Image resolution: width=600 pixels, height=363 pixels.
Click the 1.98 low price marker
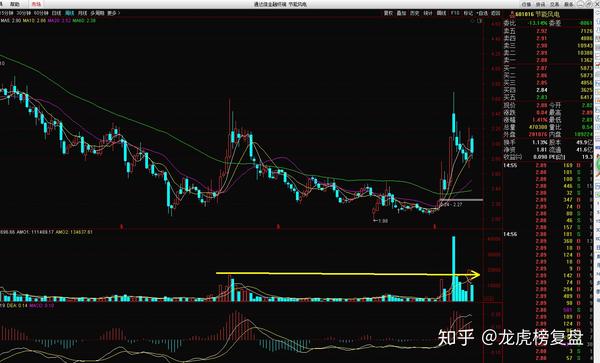pos(380,221)
